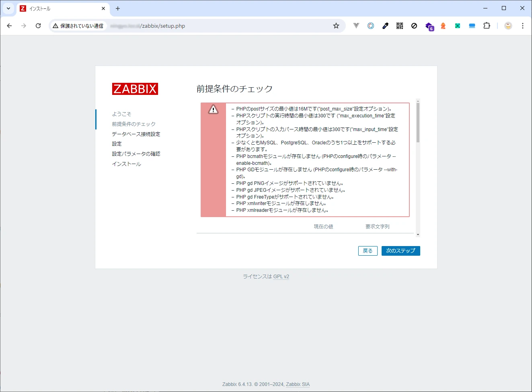The height and width of the screenshot is (392, 532).
Task: Open the GPL v2 license link
Action: click(281, 277)
